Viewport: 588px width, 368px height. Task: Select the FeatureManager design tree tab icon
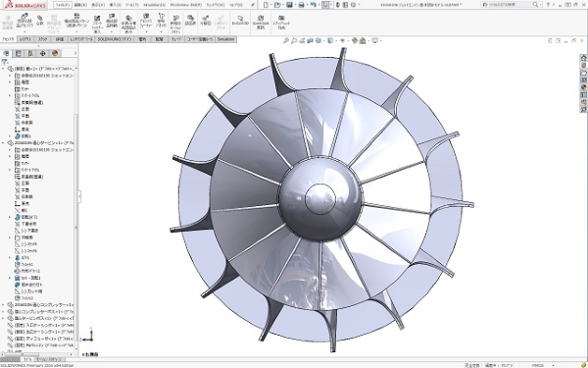coord(7,53)
